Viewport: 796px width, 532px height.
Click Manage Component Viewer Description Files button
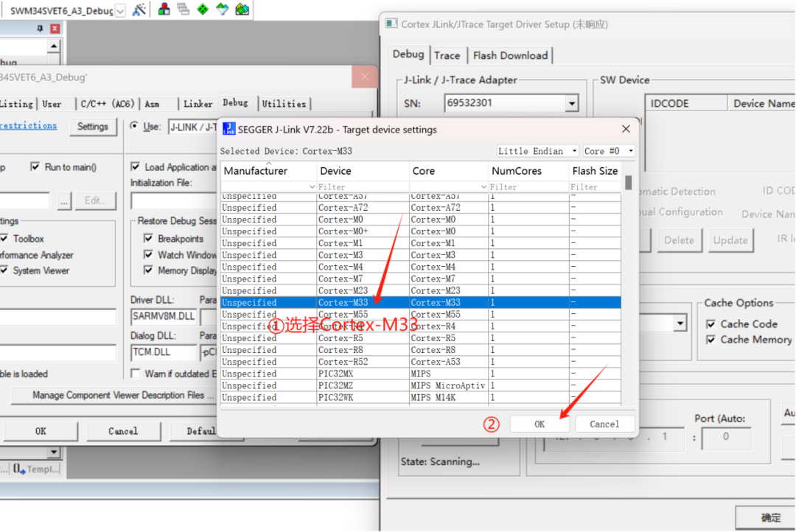point(123,396)
